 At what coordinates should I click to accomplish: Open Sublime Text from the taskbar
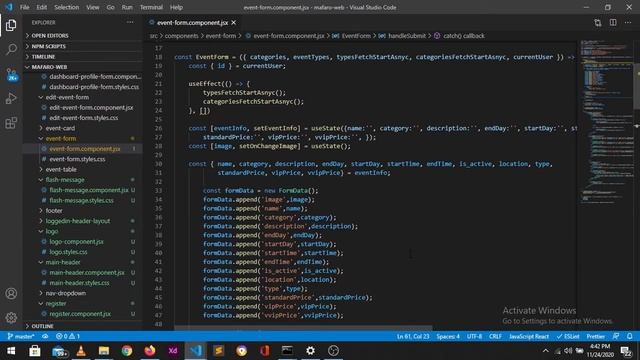pyautogui.click(x=219, y=351)
